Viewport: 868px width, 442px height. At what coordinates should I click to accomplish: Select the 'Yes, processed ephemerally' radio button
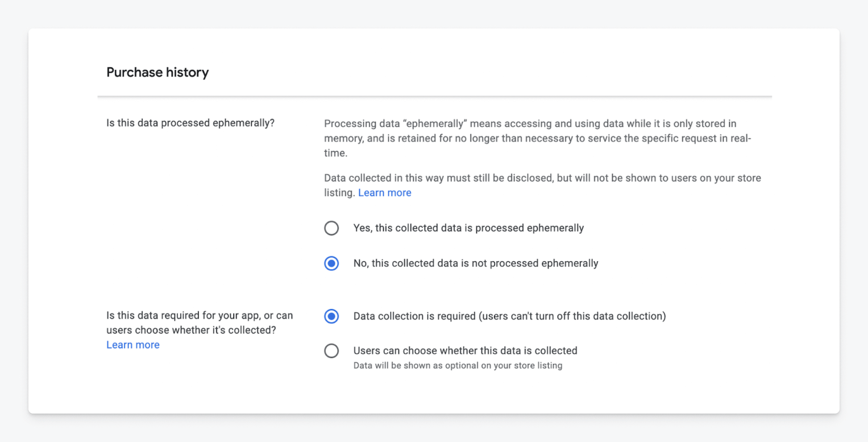coord(331,228)
